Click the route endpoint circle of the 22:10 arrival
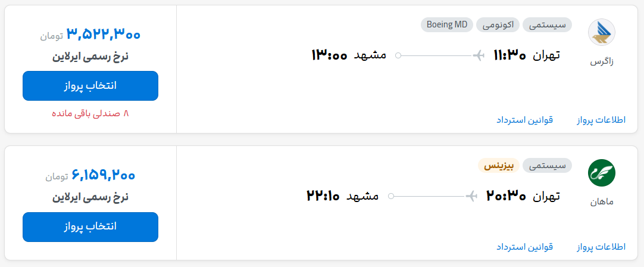Screen dimensions: 644x267 tap(391, 196)
